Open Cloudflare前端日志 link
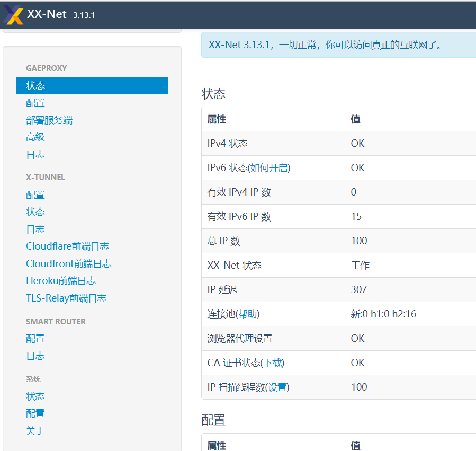 (67, 246)
